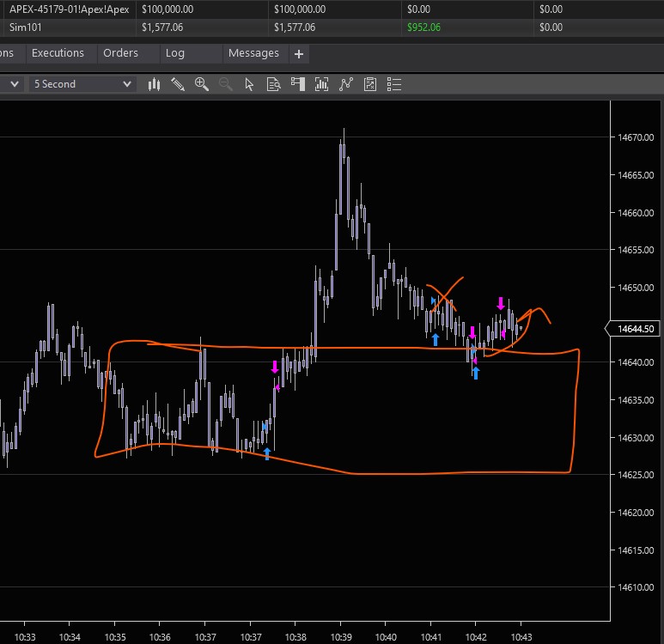The image size is (664, 644).
Task: Click the 14655.00 price axis label
Action: [x=636, y=250]
